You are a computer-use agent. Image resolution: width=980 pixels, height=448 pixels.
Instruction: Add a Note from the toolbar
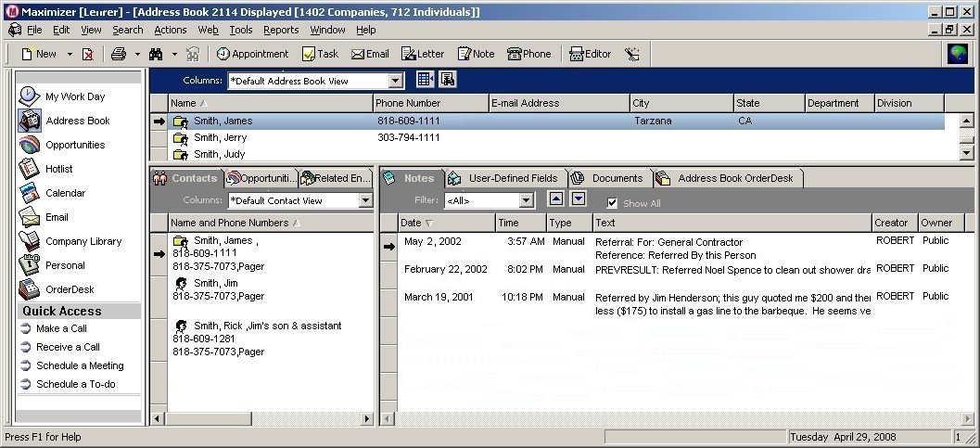click(x=476, y=55)
